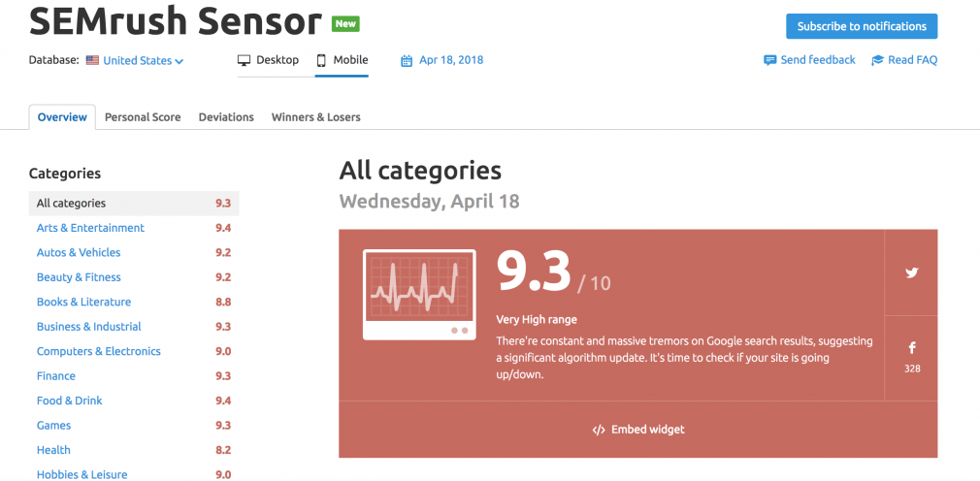The image size is (980, 481).
Task: Click the Read FAQ graduation cap icon
Action: (877, 60)
